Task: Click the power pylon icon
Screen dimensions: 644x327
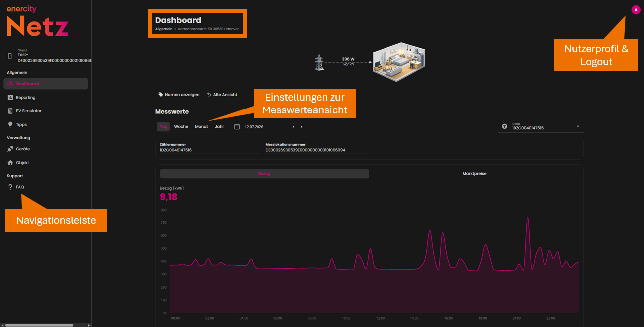Action: tap(319, 62)
